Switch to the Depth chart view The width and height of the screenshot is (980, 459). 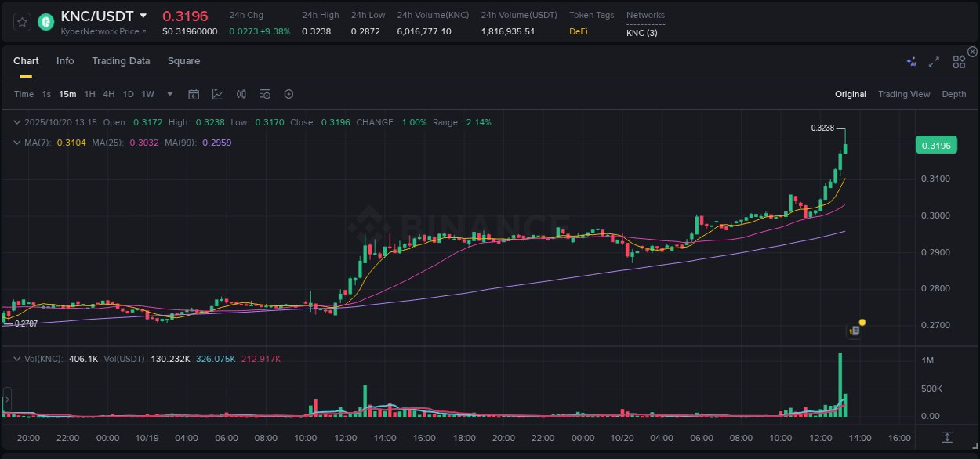point(953,94)
